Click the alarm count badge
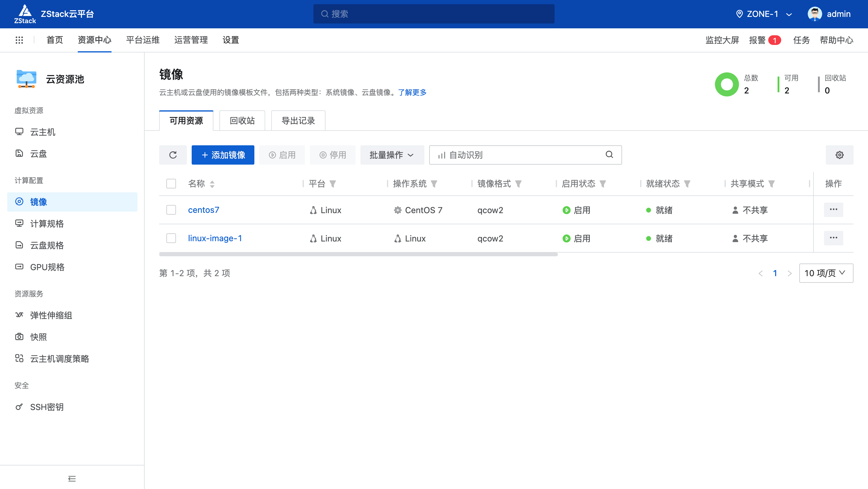The height and width of the screenshot is (489, 868). click(774, 40)
